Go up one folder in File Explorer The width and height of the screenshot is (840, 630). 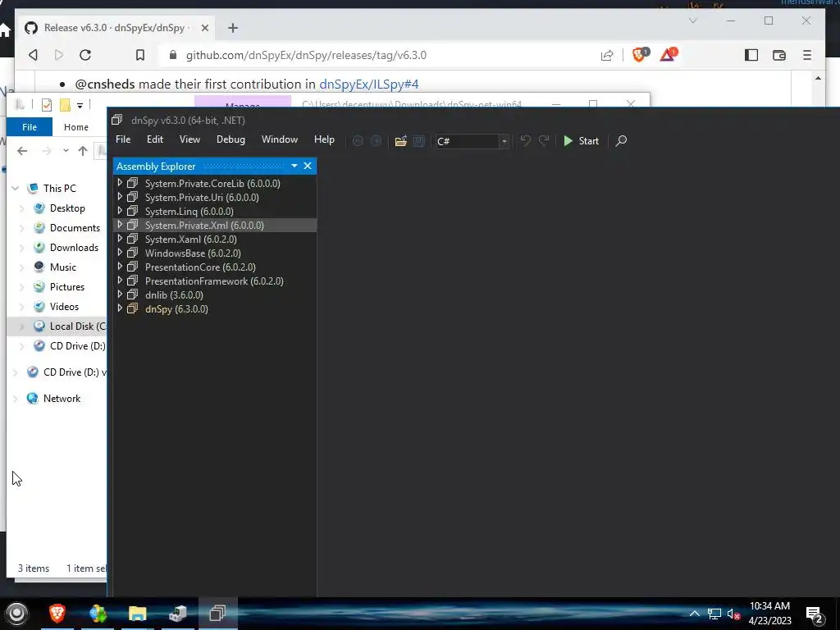[x=83, y=151]
